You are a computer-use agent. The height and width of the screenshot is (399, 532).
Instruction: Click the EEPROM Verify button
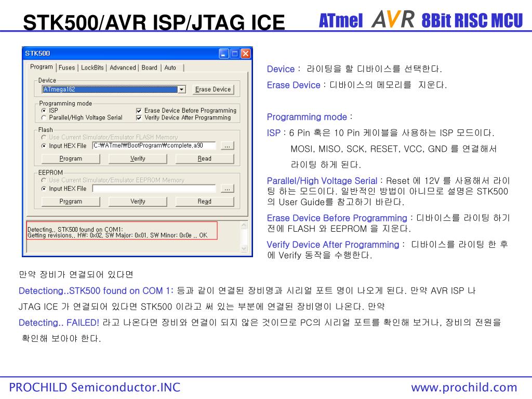137,202
